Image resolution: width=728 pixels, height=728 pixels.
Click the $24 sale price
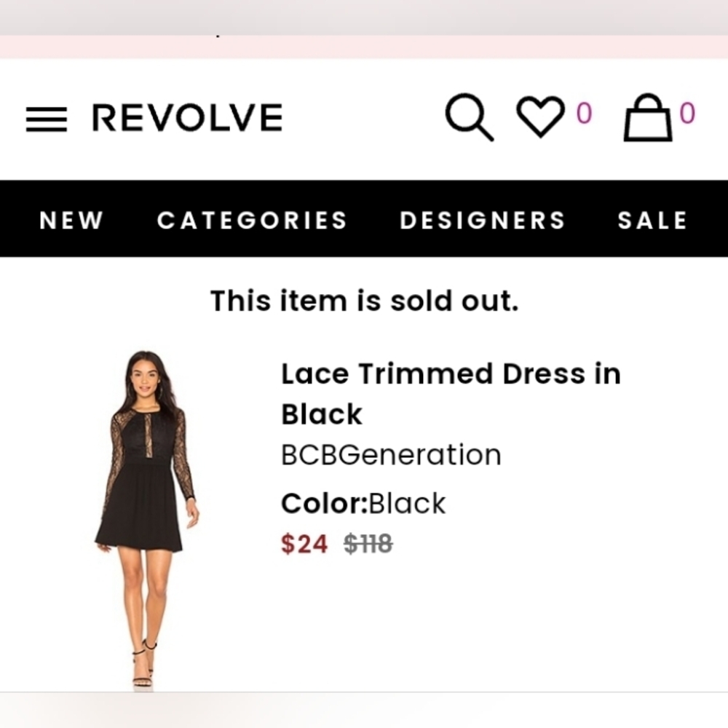click(x=304, y=544)
